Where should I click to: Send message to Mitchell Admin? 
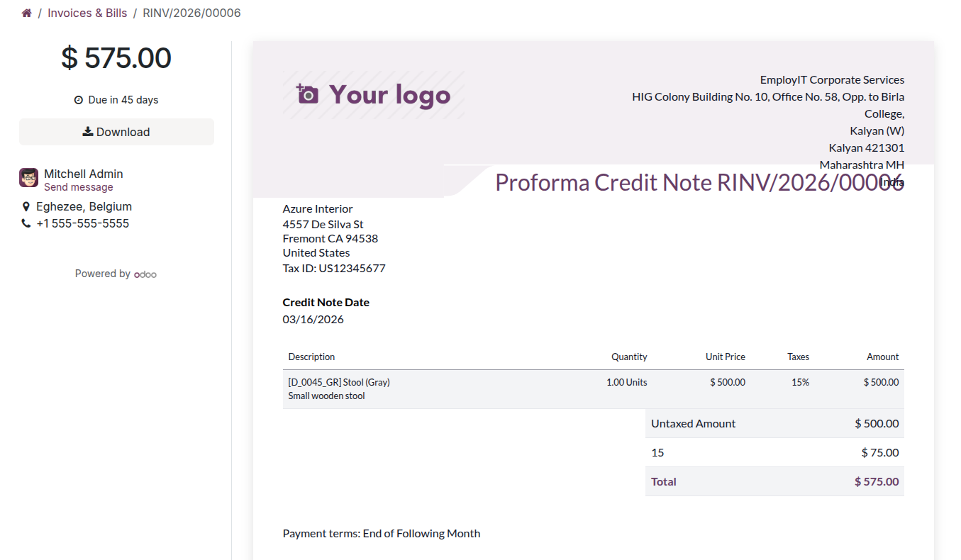pos(79,187)
